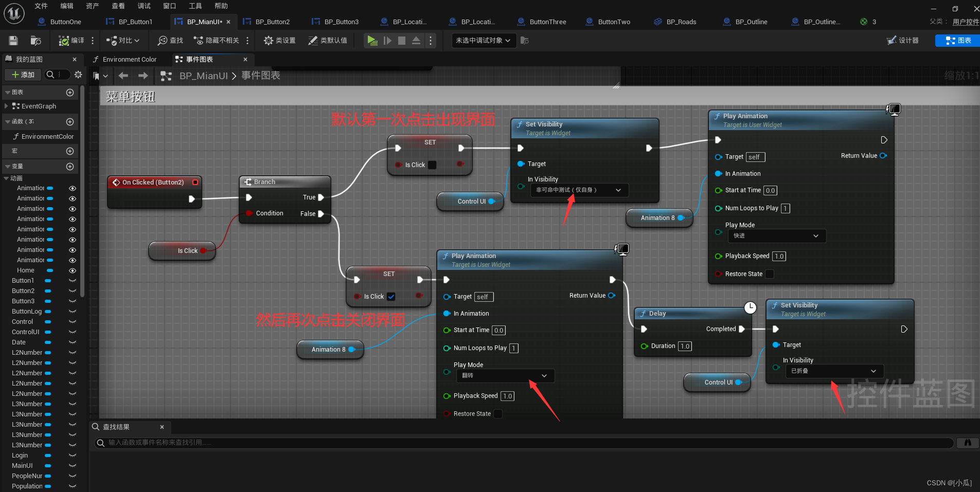Switch to the ButtonThree tab
This screenshot has width=980, height=492.
click(x=547, y=22)
